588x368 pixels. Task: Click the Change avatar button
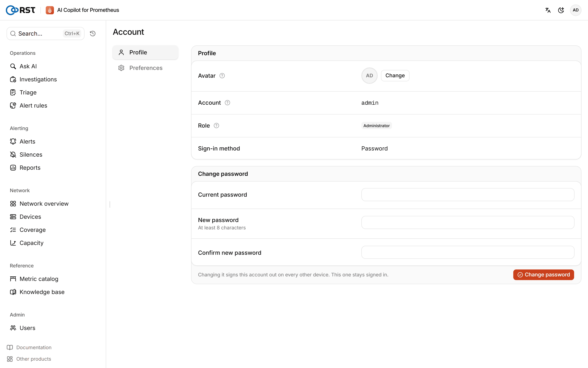coord(395,76)
